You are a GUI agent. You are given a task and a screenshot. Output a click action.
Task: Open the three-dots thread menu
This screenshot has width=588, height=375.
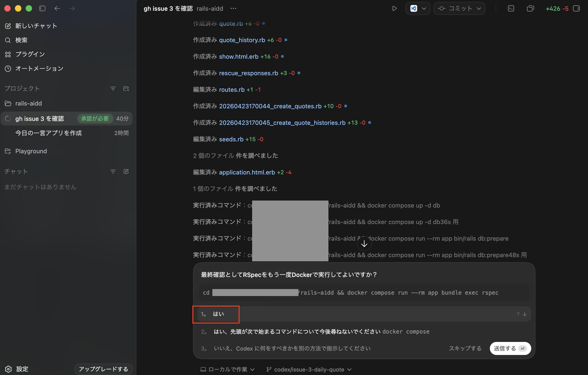coord(233,9)
